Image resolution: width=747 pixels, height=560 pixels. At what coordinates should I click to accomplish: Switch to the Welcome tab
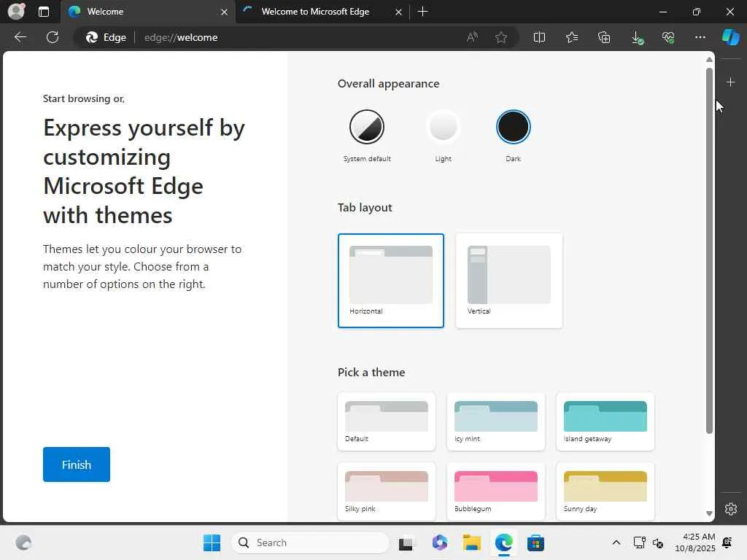(x=147, y=12)
